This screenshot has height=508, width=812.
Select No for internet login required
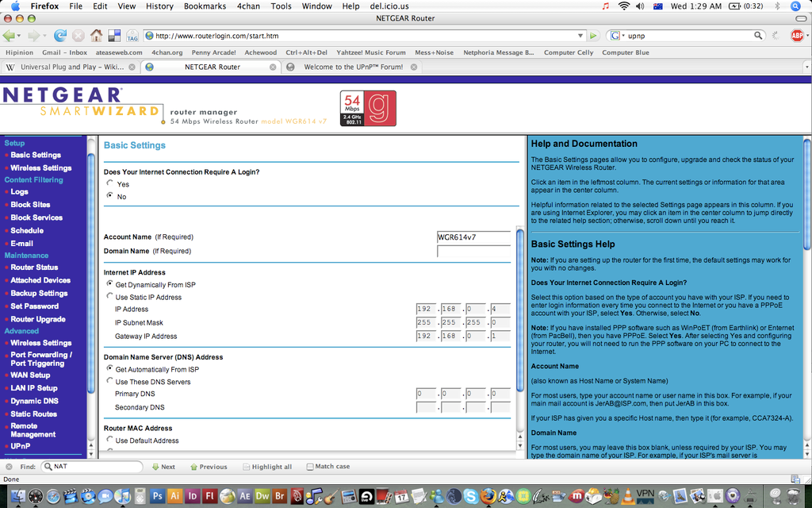(109, 195)
